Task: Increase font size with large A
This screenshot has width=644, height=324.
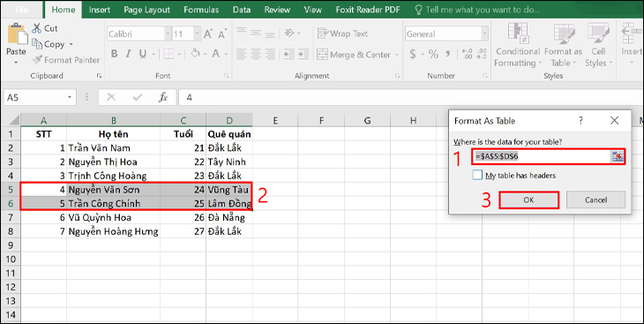Action: pyautogui.click(x=208, y=34)
